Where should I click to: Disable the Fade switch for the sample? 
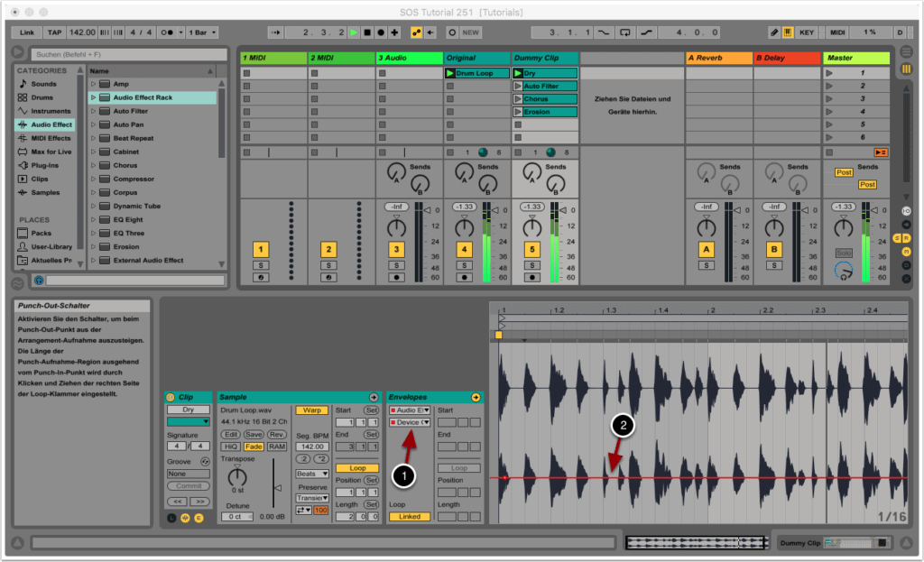pyautogui.click(x=254, y=447)
